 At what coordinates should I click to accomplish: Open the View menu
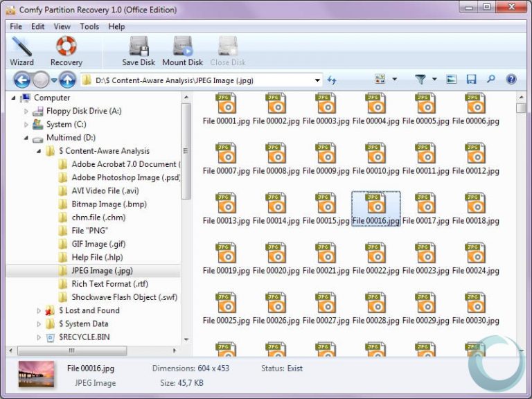pyautogui.click(x=62, y=26)
